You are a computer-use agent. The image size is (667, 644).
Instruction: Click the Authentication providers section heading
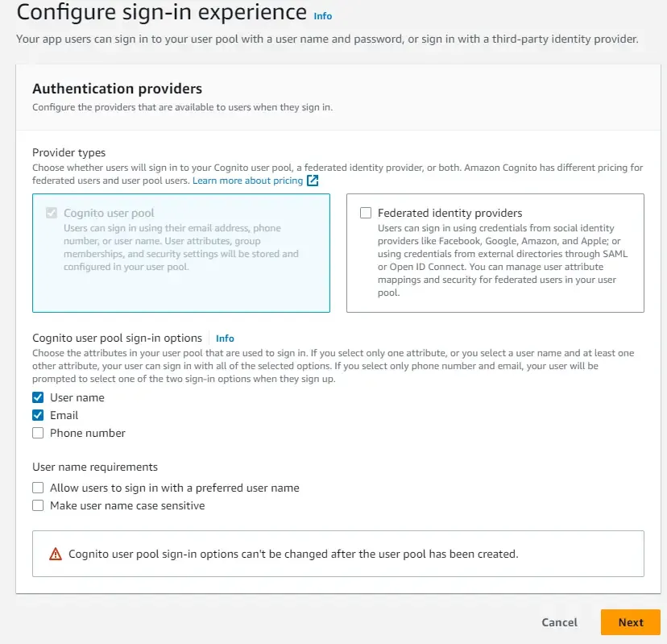click(117, 89)
